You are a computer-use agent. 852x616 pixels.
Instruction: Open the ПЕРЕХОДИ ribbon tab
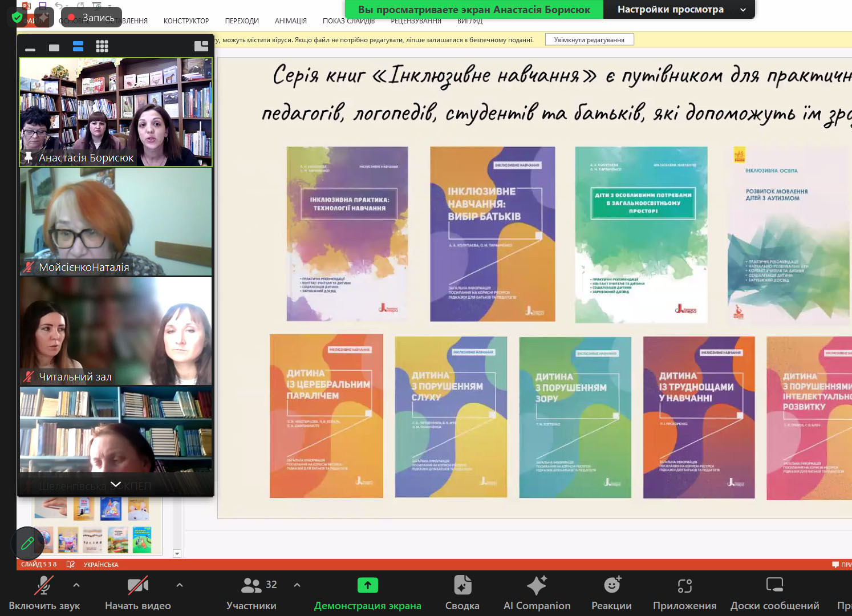(x=242, y=21)
